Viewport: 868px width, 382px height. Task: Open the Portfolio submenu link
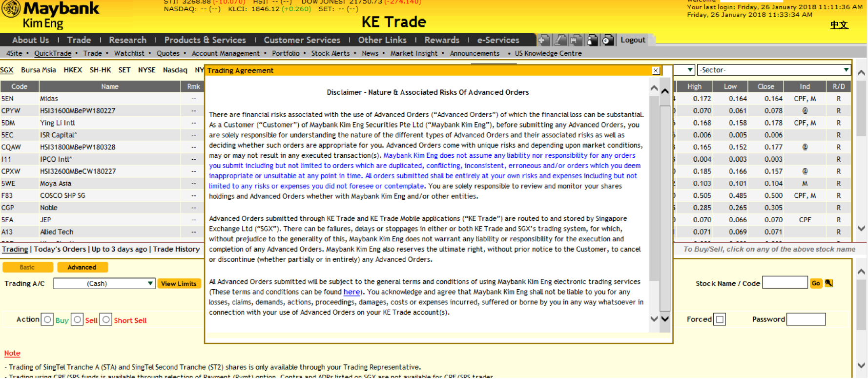(x=286, y=54)
